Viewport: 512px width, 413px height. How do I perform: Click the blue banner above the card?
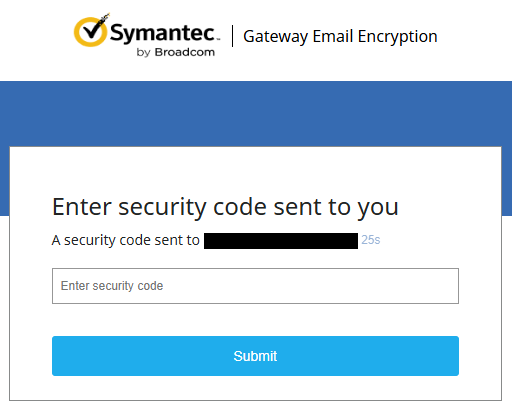(256, 113)
